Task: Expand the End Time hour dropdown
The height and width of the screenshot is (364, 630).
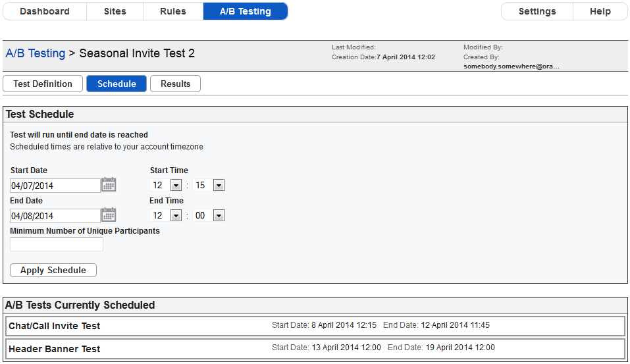Action: [176, 216]
